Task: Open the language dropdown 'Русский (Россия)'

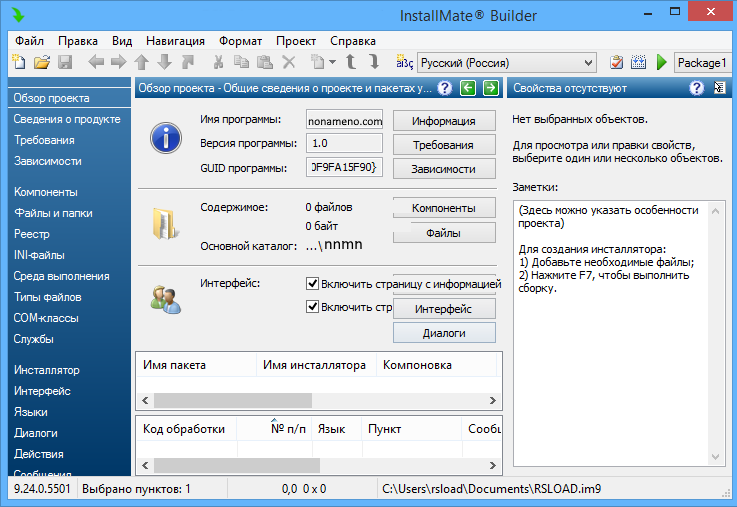Action: click(507, 62)
